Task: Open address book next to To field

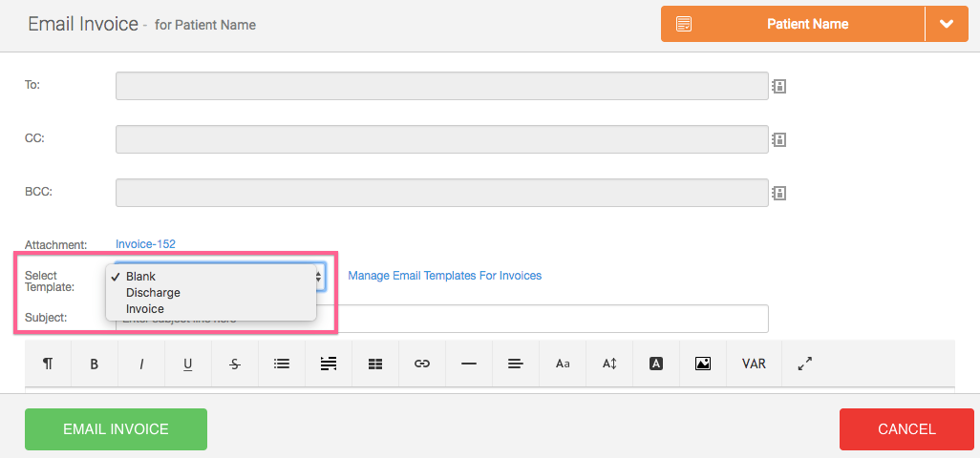Action: [x=778, y=87]
